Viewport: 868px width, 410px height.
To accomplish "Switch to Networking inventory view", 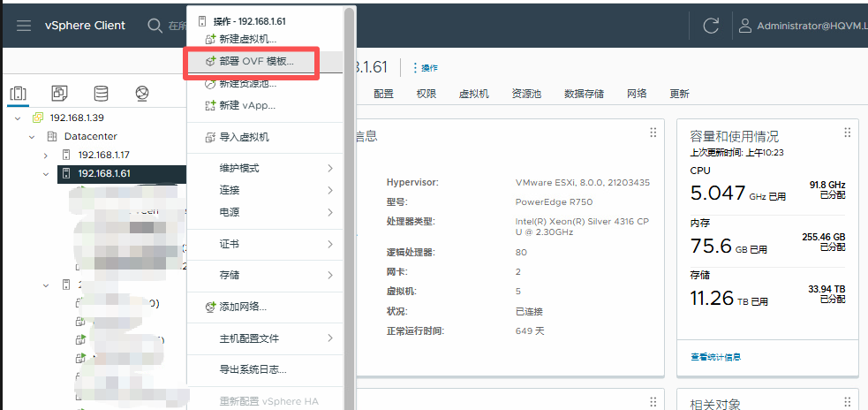I will (142, 94).
